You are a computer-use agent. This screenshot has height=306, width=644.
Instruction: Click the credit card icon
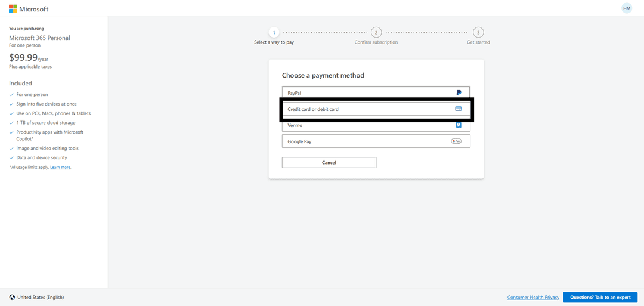[458, 109]
